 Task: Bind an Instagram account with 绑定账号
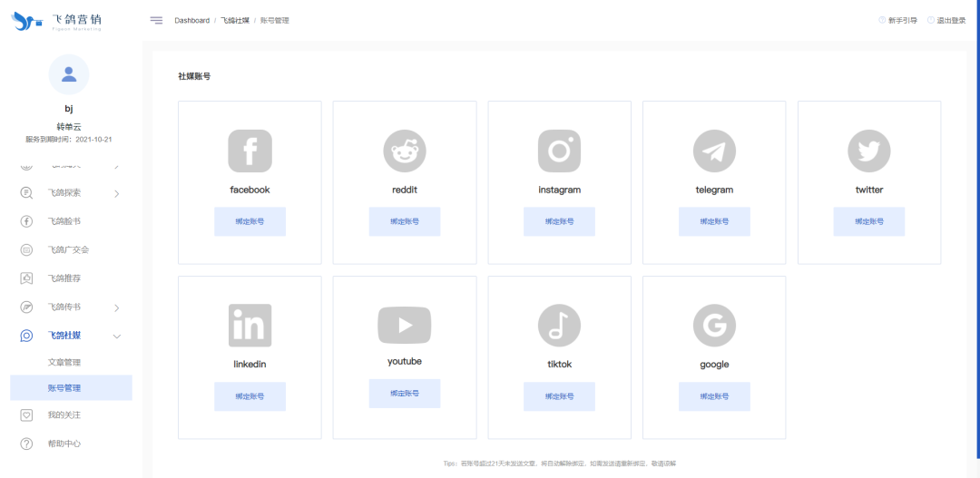559,221
